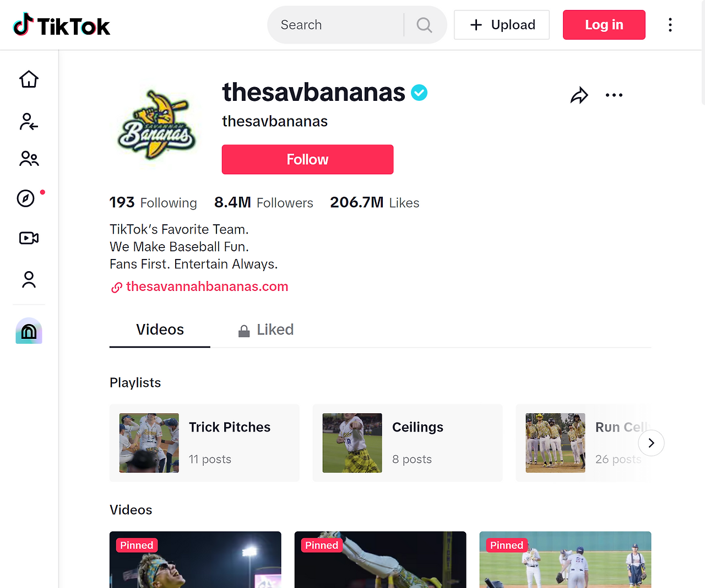
Task: Open thesavannahbananas.com link
Action: point(207,286)
